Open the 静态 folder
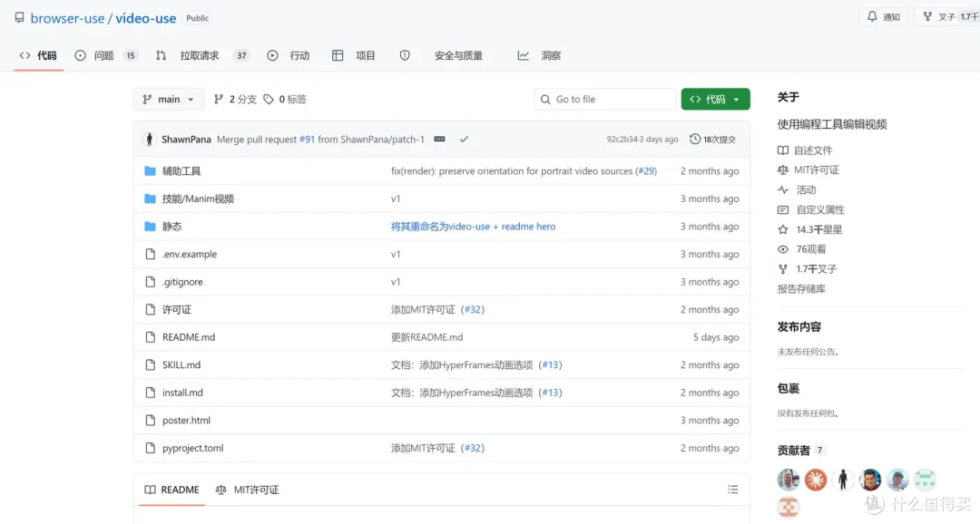 pos(171,227)
